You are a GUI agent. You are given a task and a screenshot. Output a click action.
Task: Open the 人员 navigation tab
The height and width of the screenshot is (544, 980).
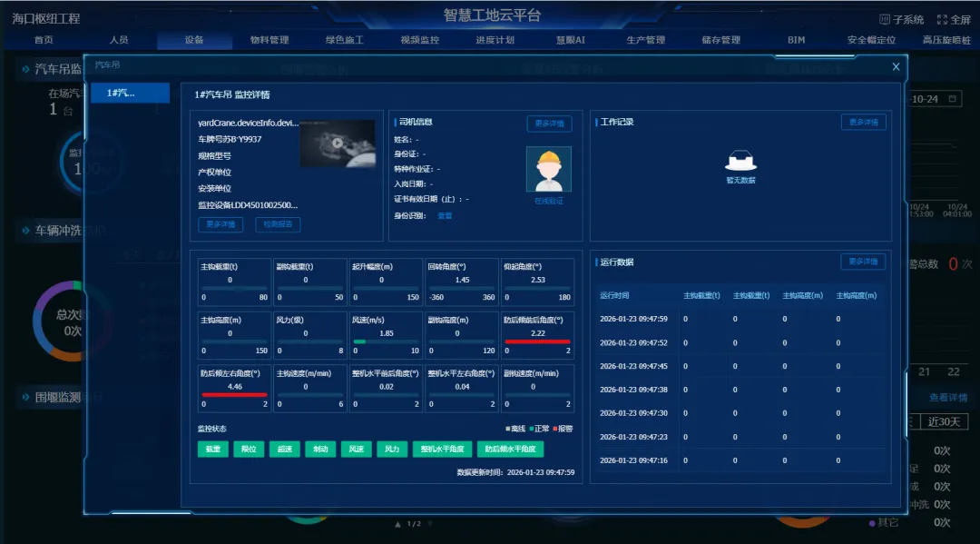[119, 39]
